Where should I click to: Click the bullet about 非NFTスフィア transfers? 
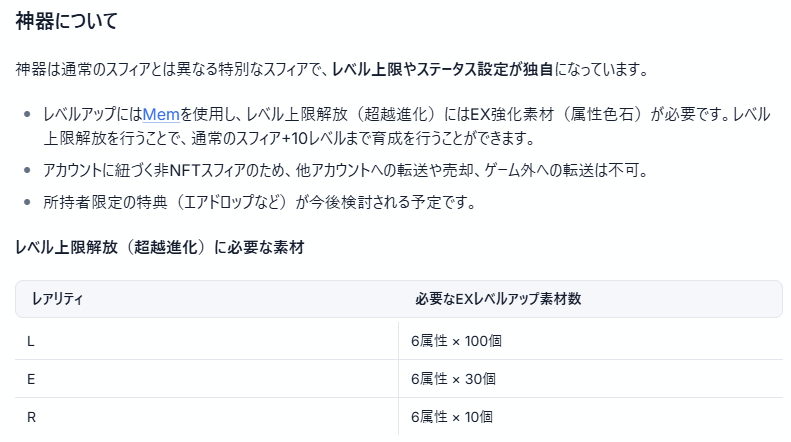(x=346, y=170)
